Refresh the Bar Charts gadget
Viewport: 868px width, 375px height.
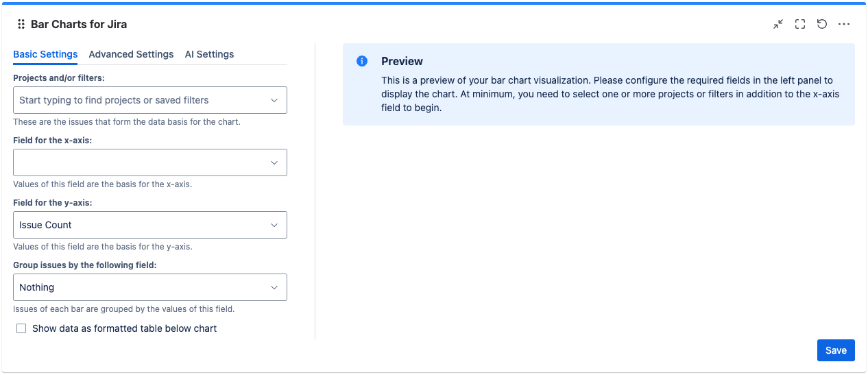(822, 24)
